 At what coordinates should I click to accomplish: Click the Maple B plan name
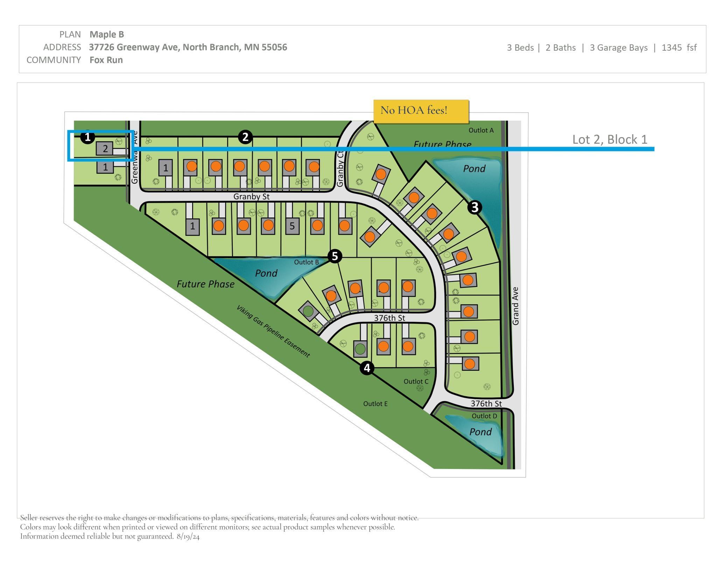[x=107, y=34]
